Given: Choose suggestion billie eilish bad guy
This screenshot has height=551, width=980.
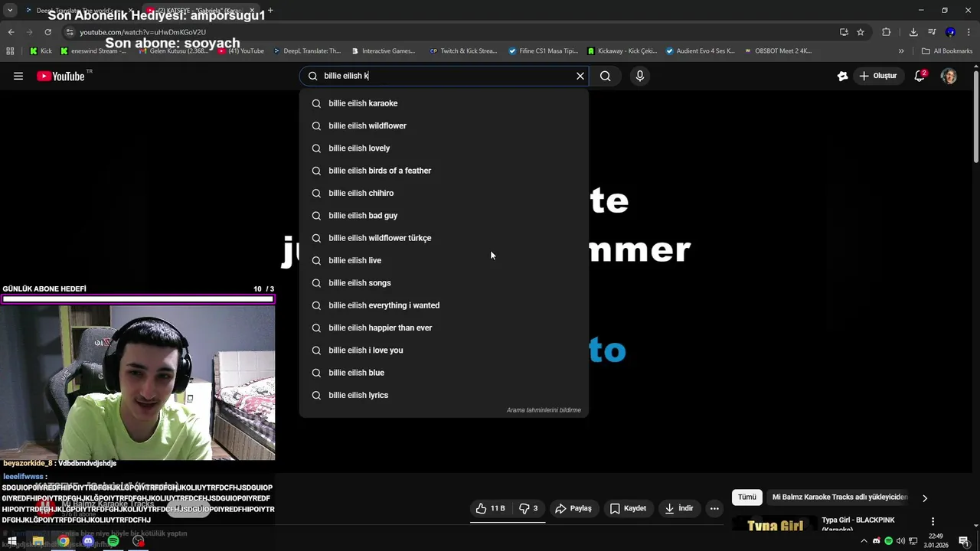Looking at the screenshot, I should coord(444,216).
